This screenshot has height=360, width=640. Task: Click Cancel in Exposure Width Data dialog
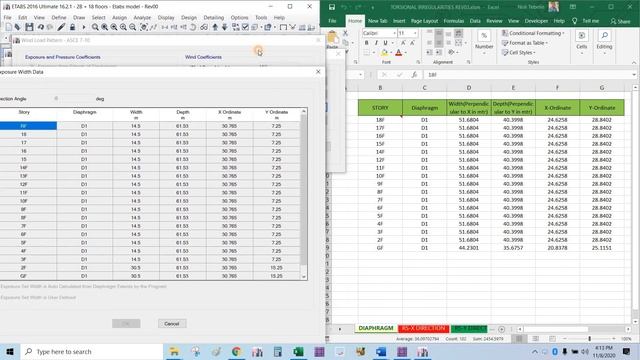pos(172,324)
